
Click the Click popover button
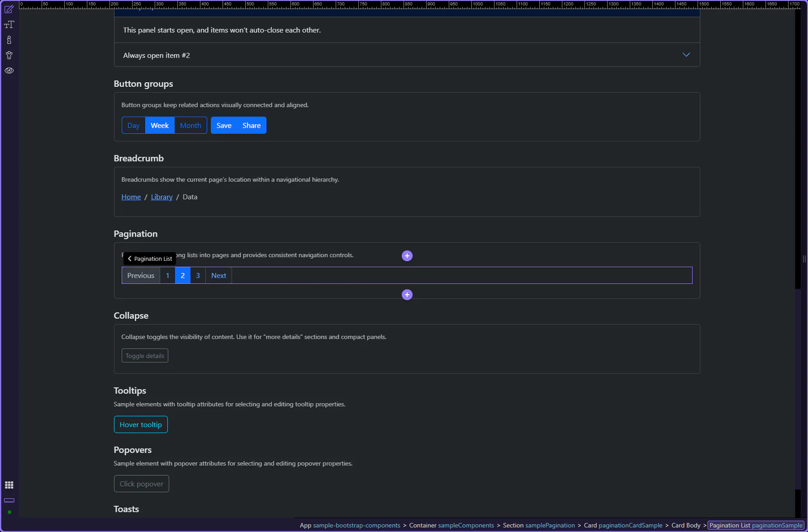click(141, 484)
